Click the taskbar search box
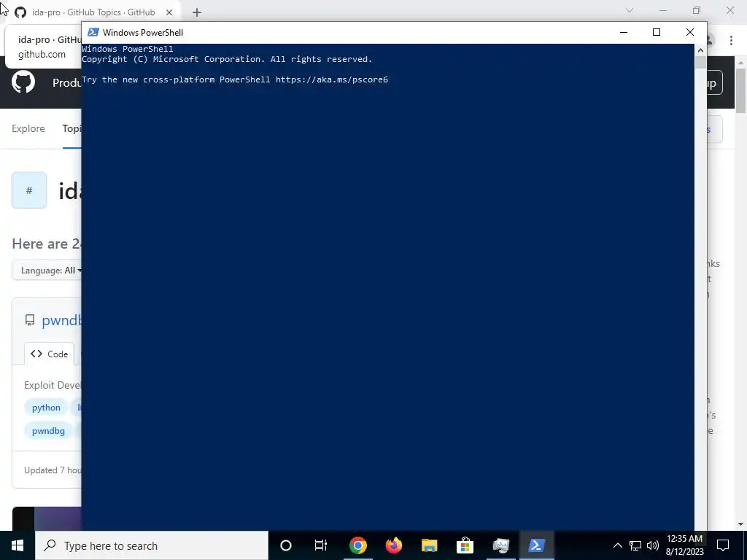Viewport: 747px width, 560px height. [152, 545]
